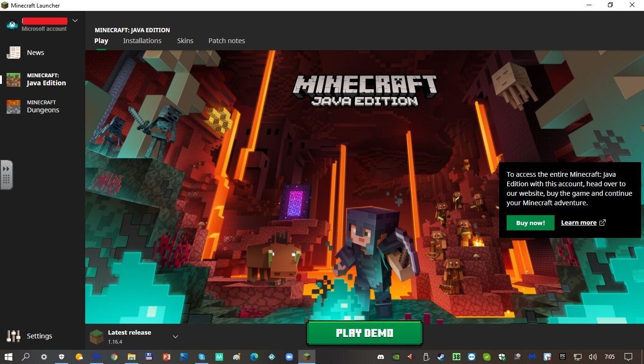Select Minecraft Dungeons in sidebar
This screenshot has height=364, width=644.
coord(43,107)
